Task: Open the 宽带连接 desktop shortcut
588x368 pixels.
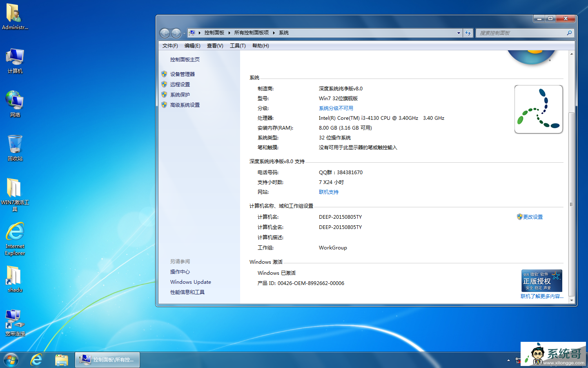Action: [x=15, y=323]
